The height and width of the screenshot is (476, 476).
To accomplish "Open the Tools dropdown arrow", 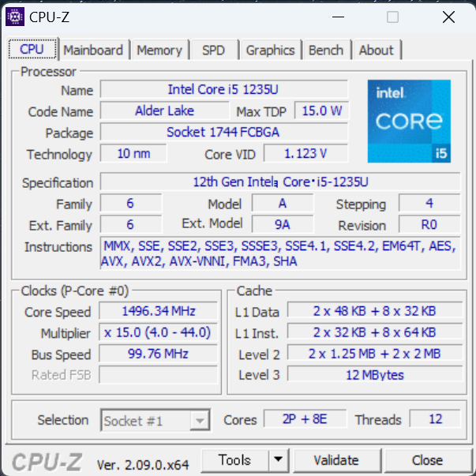I will (279, 460).
